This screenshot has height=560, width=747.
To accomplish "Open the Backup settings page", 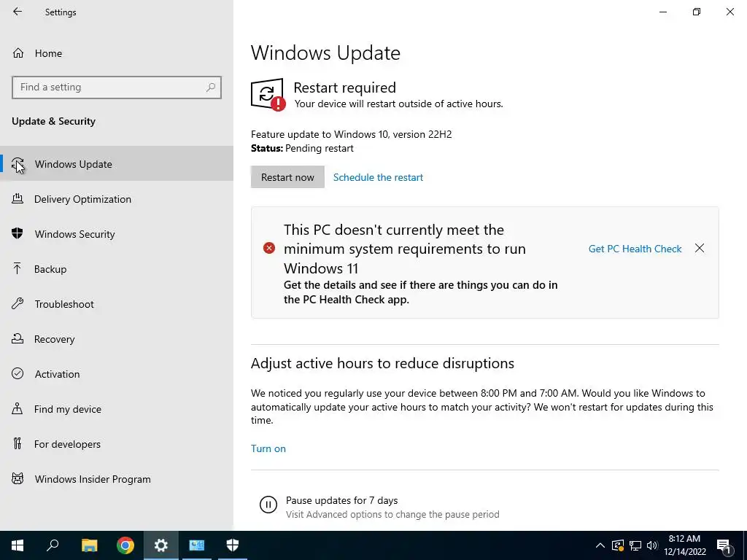I will [117, 269].
